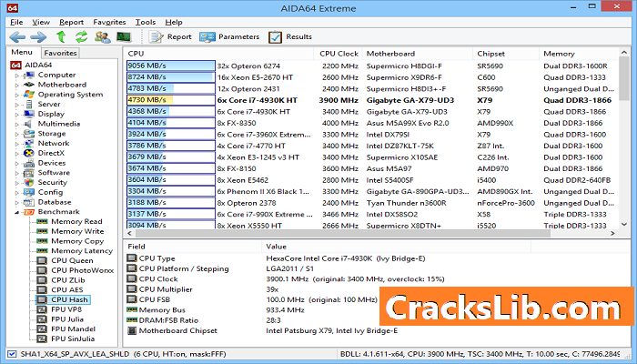This screenshot has width=637, height=364.
Task: Sort by Chipset column header
Action: [x=506, y=54]
